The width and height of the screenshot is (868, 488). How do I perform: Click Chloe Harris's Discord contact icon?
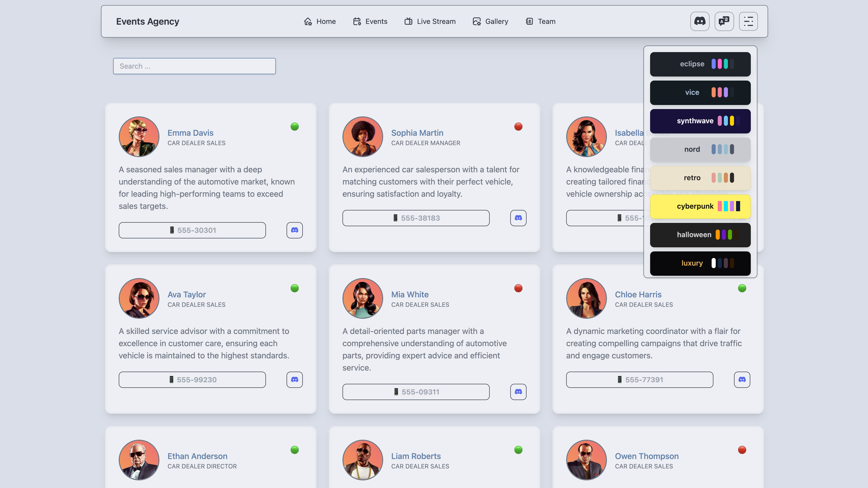742,379
